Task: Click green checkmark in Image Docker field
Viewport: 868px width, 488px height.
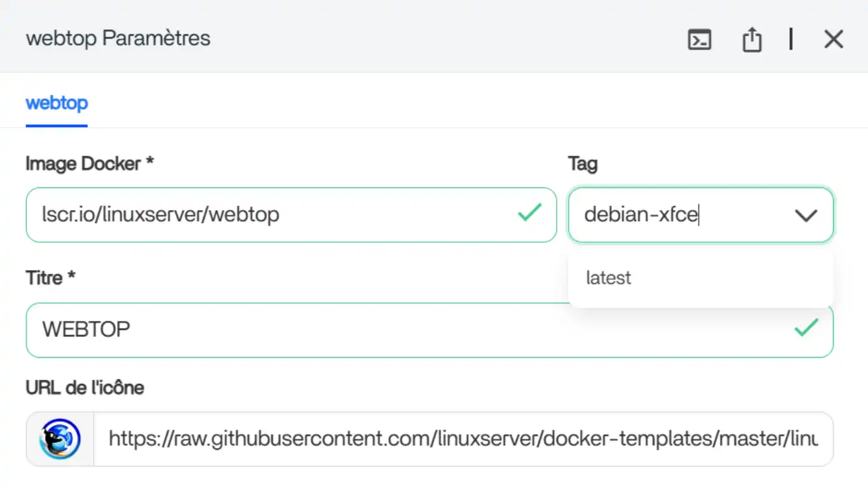Action: click(529, 212)
